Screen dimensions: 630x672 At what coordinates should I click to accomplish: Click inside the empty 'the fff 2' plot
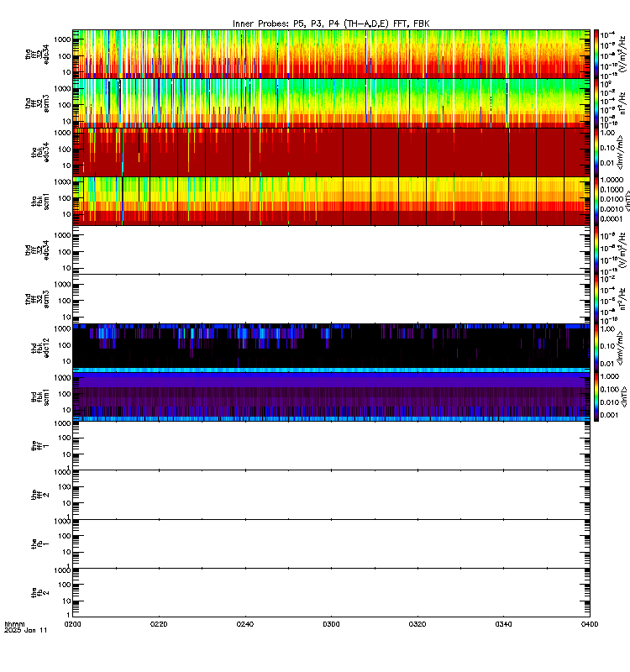(x=331, y=495)
